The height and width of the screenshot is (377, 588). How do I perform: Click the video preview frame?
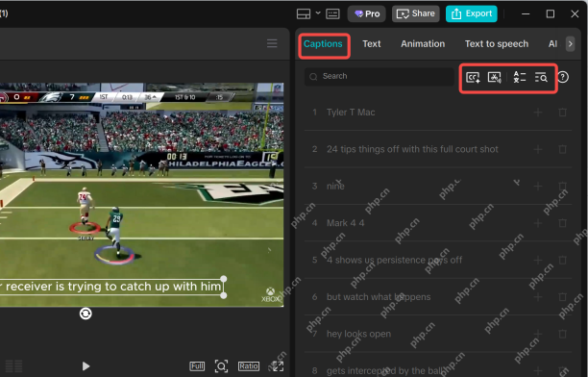[142, 195]
